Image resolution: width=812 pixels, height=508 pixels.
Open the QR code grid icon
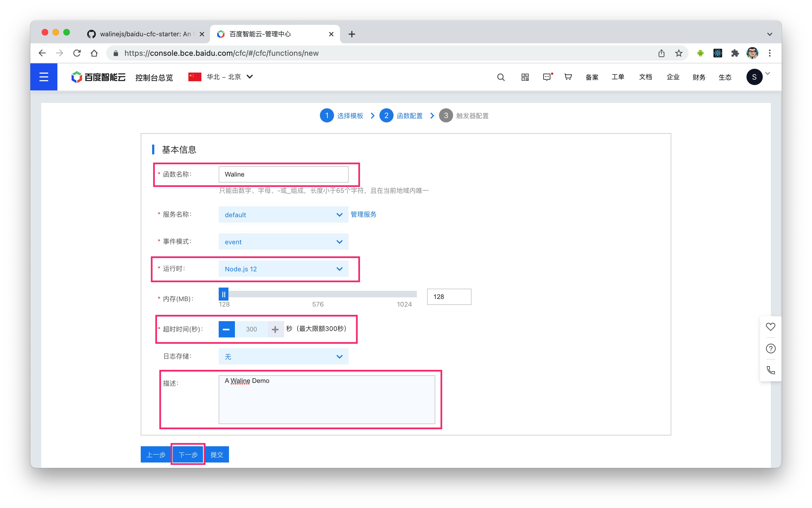click(525, 77)
